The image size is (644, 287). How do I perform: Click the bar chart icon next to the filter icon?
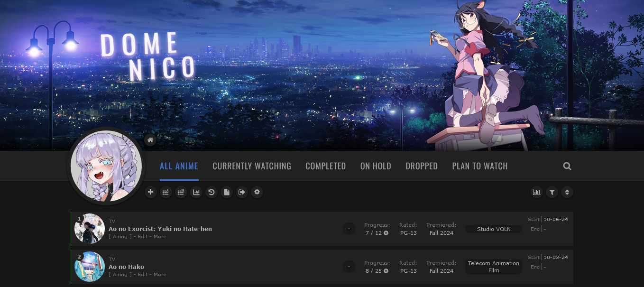(x=536, y=192)
